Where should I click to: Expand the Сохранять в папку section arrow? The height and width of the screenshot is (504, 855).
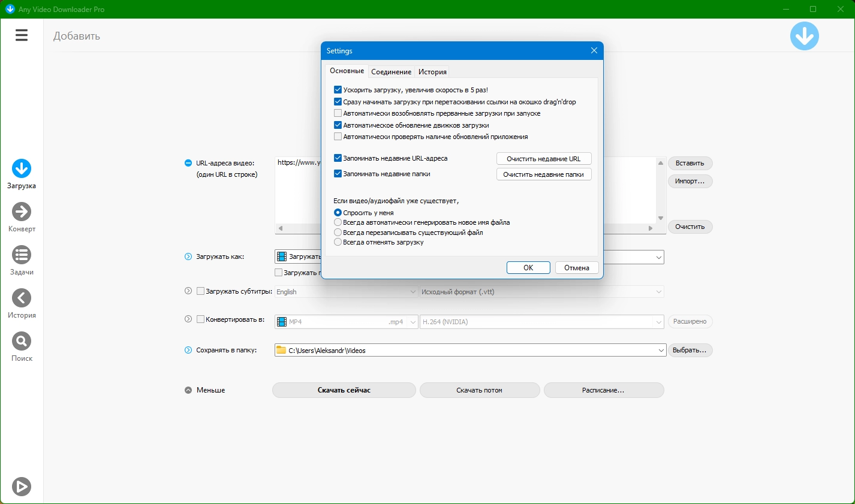point(188,350)
